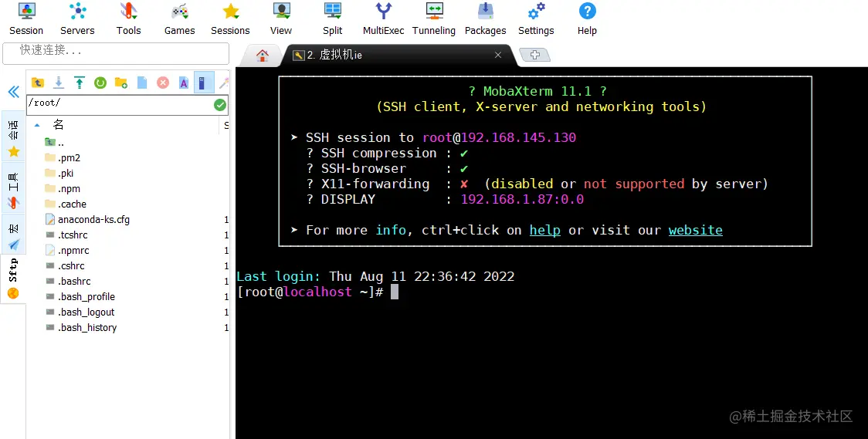Switch to the Sftp sidebar tab
This screenshot has height=439, width=868.
tap(13, 278)
